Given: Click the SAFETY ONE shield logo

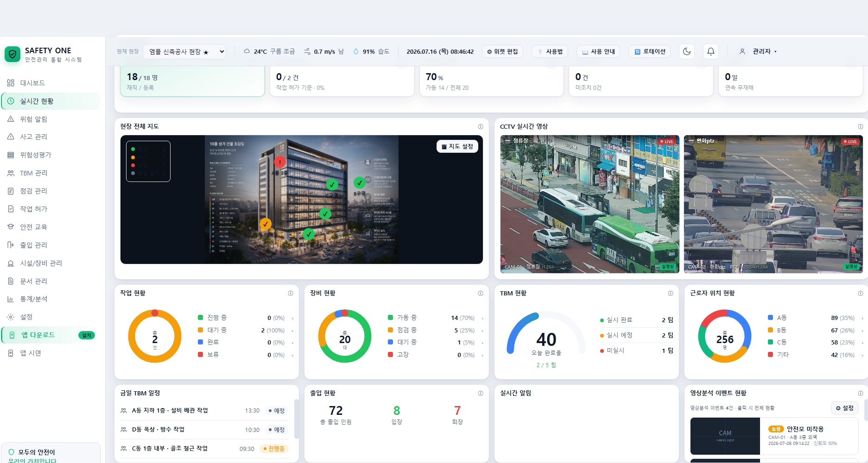Looking at the screenshot, I should pyautogui.click(x=13, y=54).
